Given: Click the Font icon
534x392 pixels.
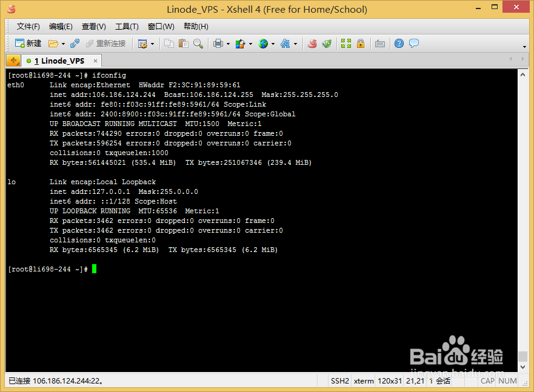Looking at the screenshot, I should (285, 44).
